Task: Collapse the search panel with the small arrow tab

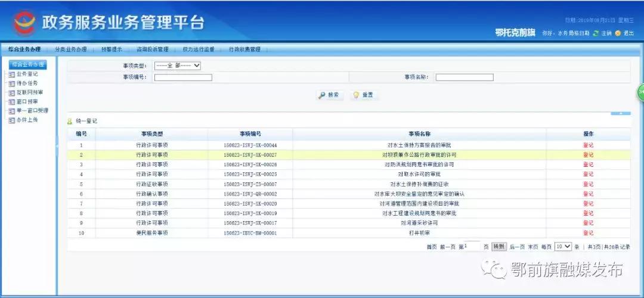Action: pos(621,113)
